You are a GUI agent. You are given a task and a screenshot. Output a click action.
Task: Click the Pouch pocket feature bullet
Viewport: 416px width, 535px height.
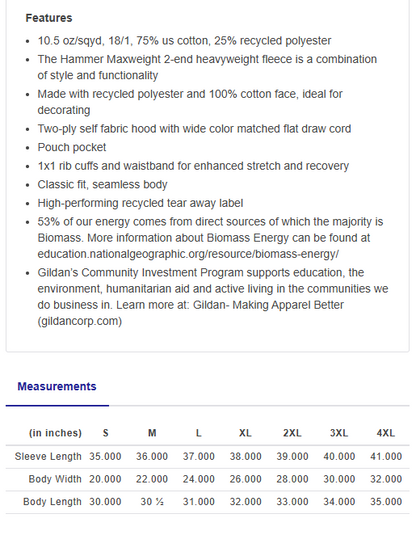(72, 147)
